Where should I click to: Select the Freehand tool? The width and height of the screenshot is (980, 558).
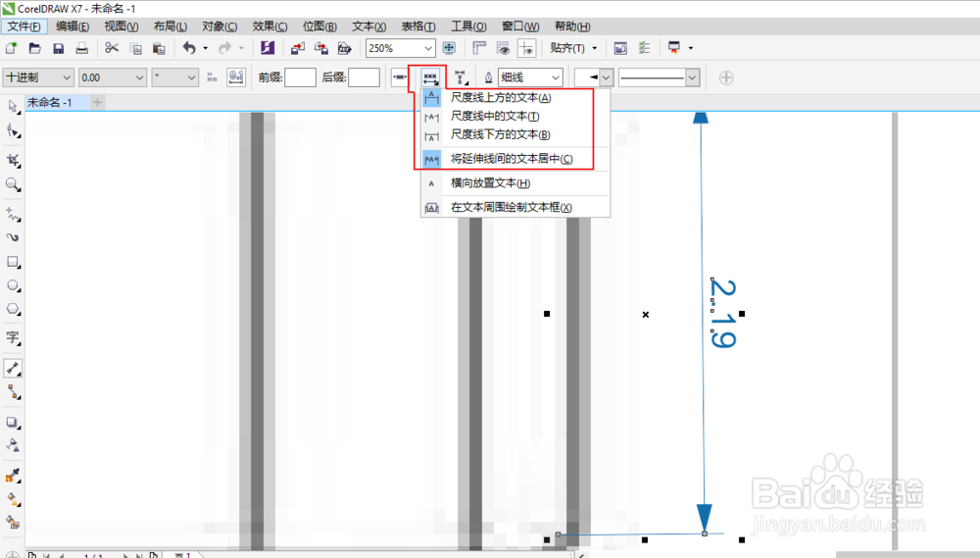pos(13,215)
